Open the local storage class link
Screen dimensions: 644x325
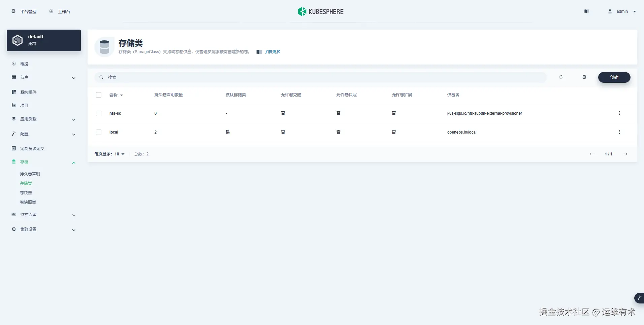click(x=114, y=132)
